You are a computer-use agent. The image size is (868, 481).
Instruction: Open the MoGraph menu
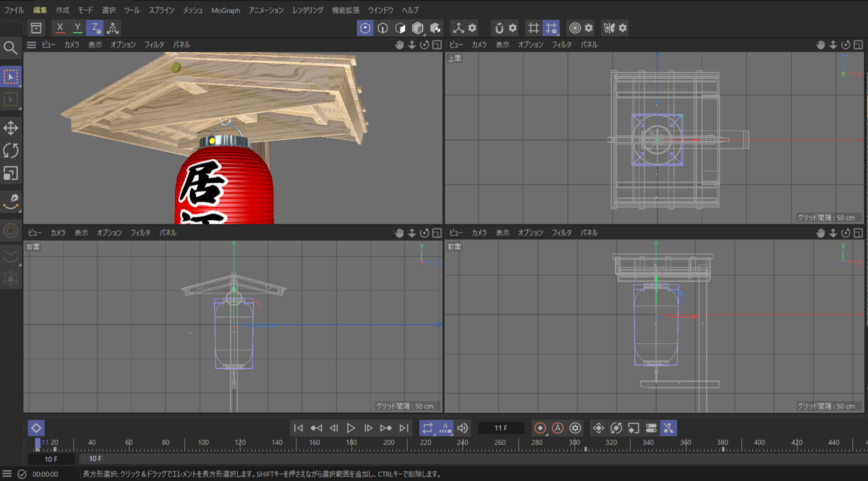(225, 10)
